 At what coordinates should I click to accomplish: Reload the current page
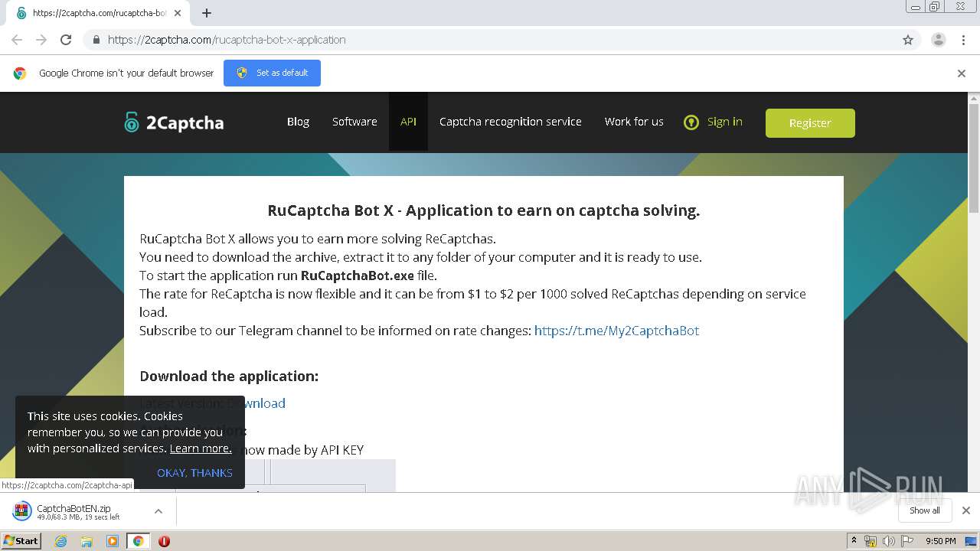coord(66,40)
